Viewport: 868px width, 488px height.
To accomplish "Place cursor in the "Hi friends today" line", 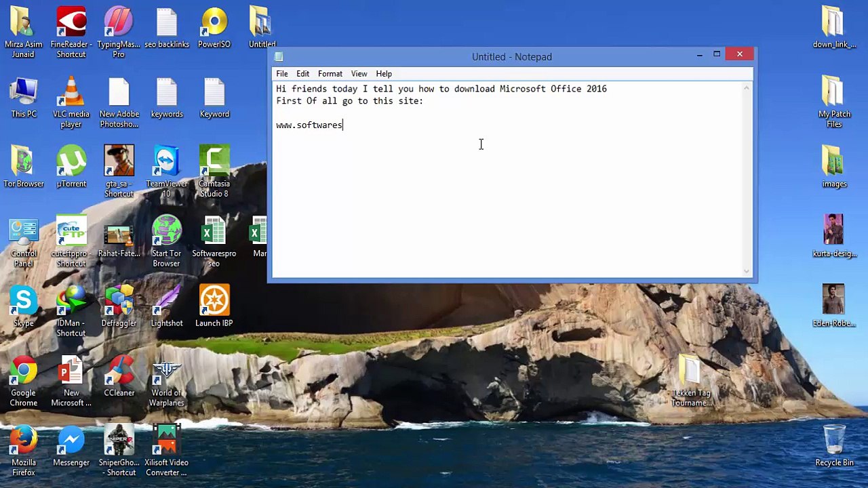I will tap(441, 89).
